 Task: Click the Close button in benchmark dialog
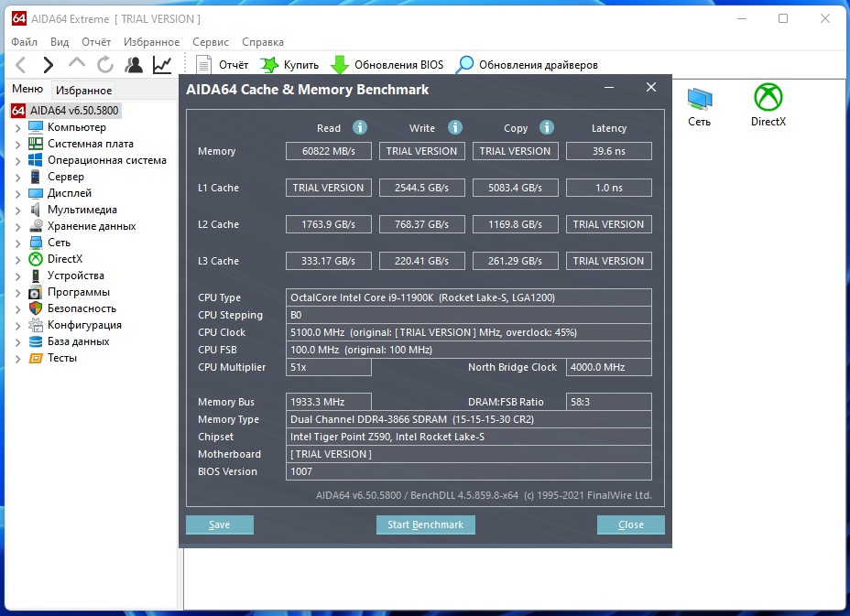tap(631, 524)
